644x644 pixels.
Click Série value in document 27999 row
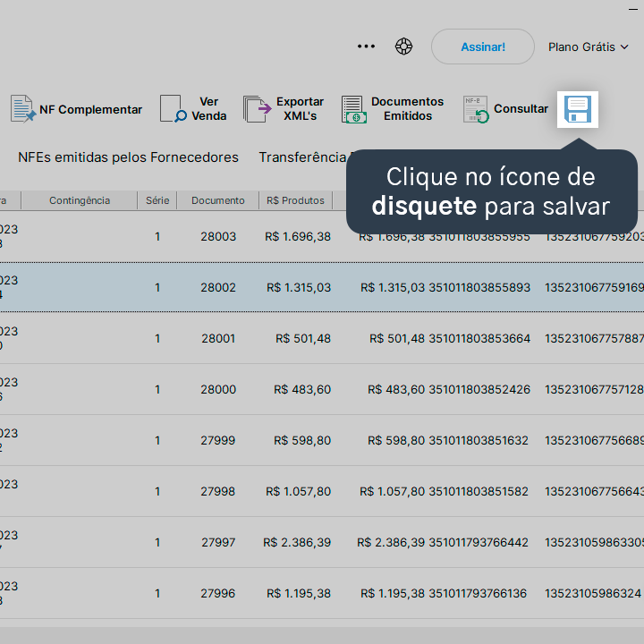[x=157, y=440]
